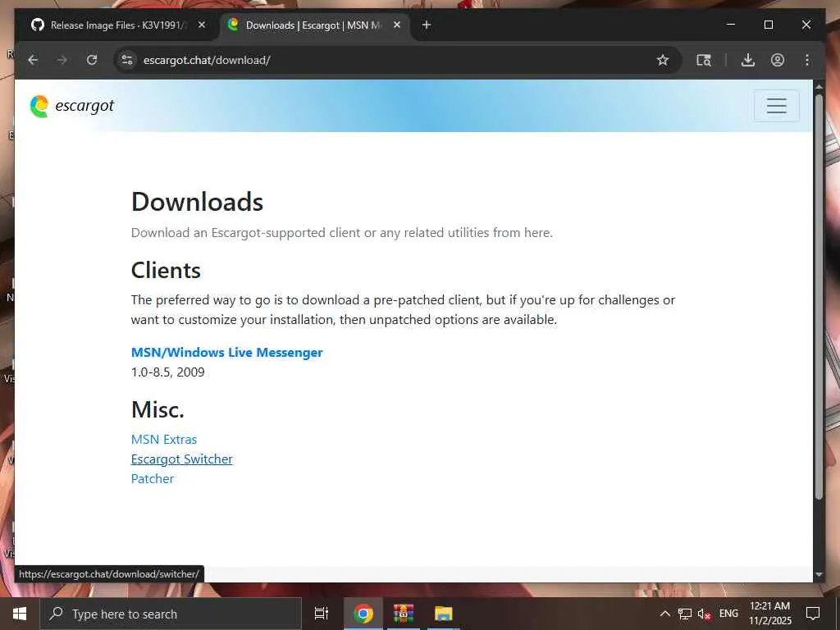This screenshot has width=840, height=630.
Task: Click the Chrome taskbar icon
Action: (x=363, y=614)
